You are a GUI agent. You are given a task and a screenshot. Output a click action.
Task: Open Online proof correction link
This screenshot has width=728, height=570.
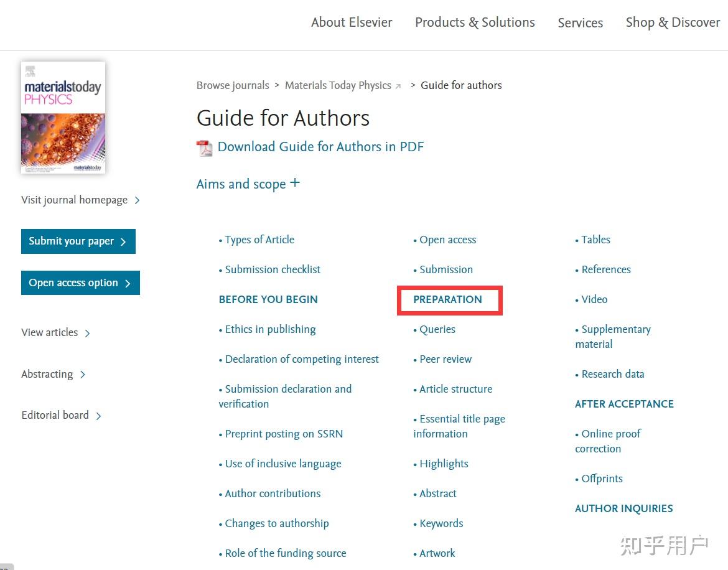click(608, 441)
